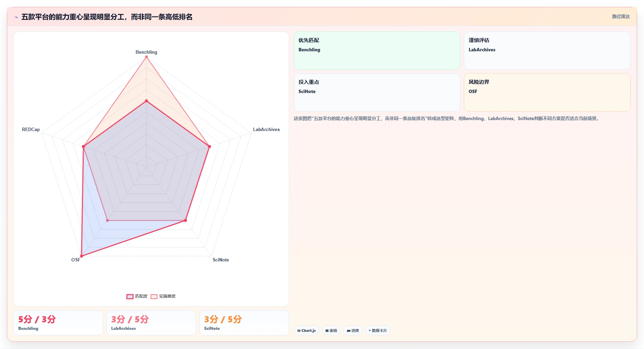The image size is (644, 349).
Task: Click the LabArchives data point on radar
Action: coord(209,146)
